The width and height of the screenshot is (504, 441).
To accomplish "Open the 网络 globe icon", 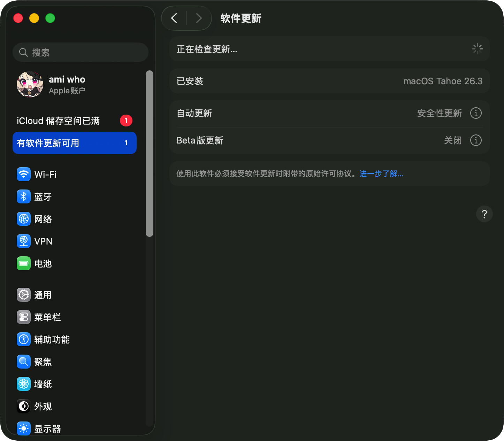I will pos(24,219).
